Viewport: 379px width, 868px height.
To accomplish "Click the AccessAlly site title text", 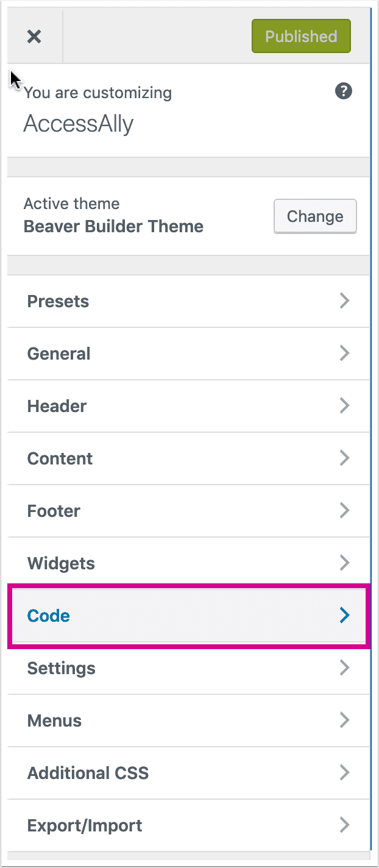I will point(79,124).
